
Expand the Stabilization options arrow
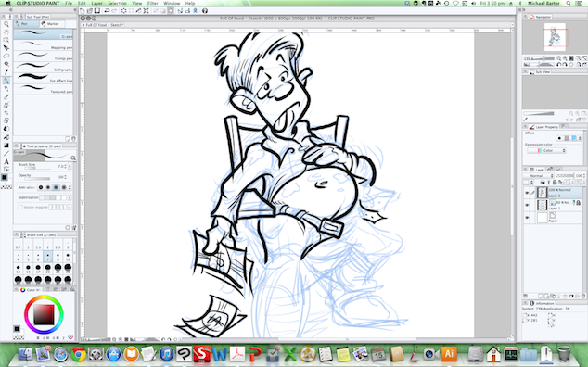[70, 197]
